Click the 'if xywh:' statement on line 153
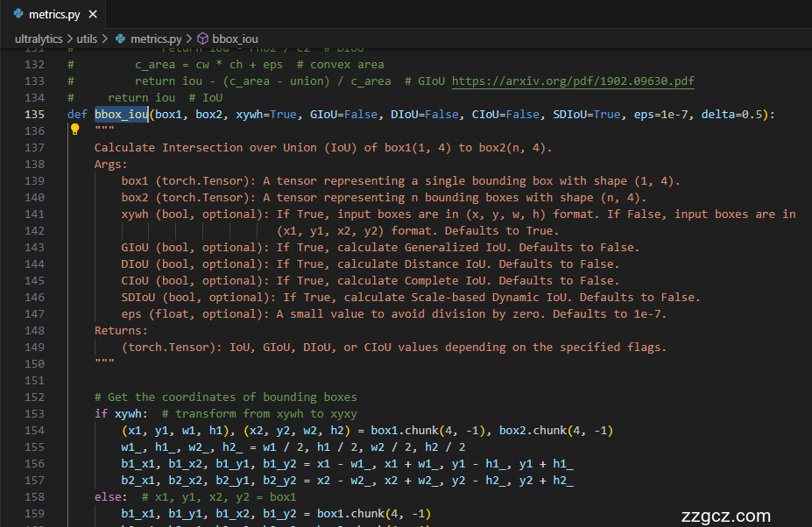The width and height of the screenshot is (812, 527). coord(123,413)
